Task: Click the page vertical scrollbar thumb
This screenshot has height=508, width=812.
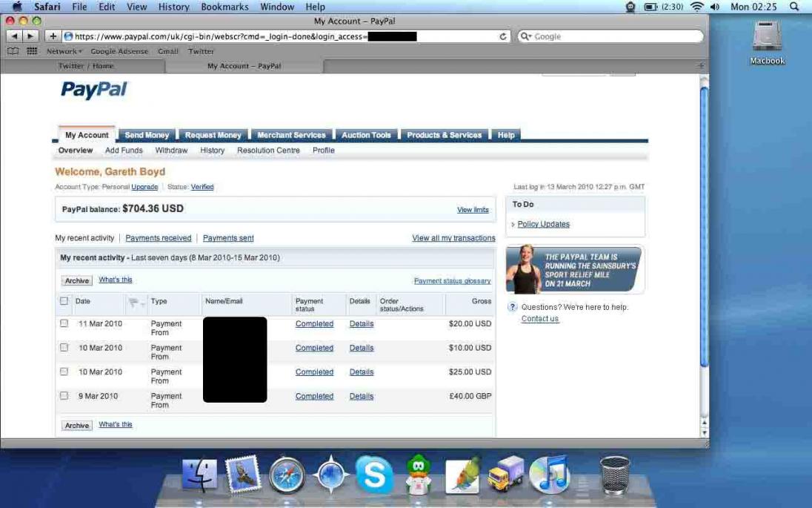Action: tap(704, 228)
